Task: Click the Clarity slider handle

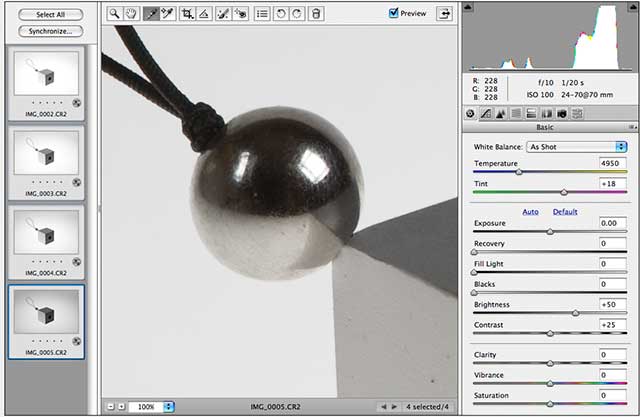Action: coord(550,363)
